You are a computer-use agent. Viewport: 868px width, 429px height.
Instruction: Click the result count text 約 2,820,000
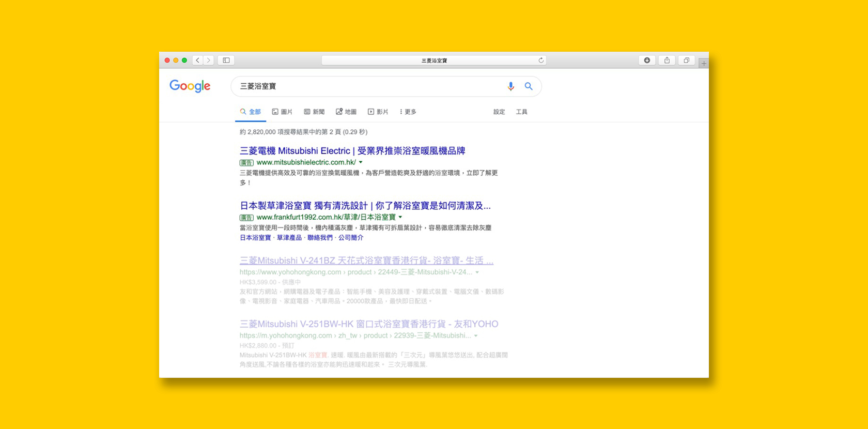click(303, 132)
